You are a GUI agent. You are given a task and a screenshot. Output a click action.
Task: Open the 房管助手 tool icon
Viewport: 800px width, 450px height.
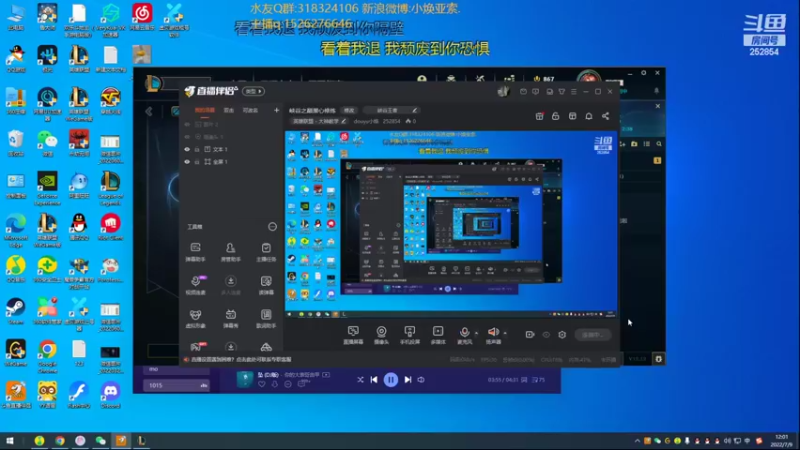pos(231,252)
